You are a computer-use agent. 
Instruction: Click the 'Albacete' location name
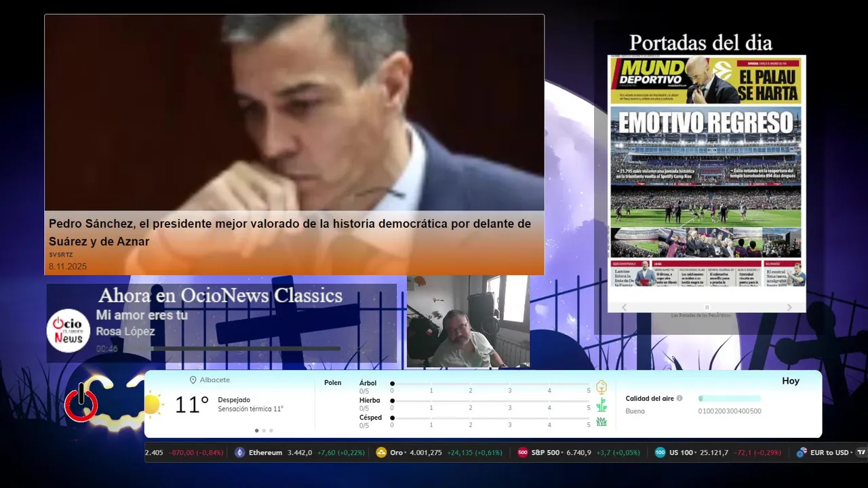[214, 380]
